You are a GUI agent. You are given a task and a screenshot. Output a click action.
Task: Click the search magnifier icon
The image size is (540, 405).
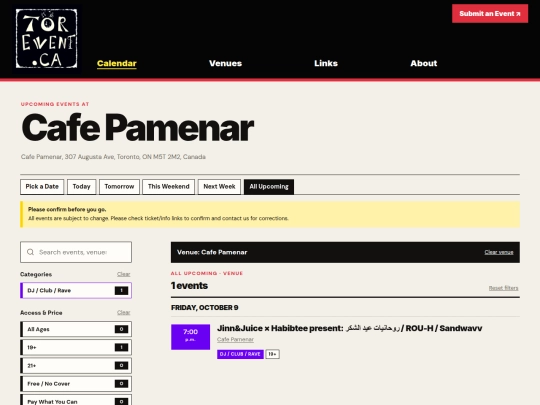30,252
